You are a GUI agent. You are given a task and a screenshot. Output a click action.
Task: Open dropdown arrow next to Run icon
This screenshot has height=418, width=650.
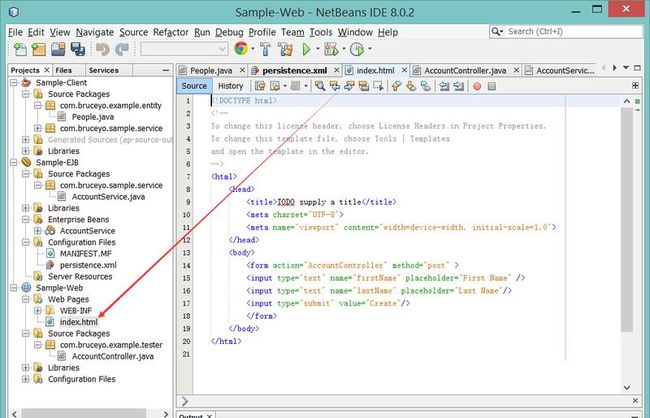[x=318, y=49]
